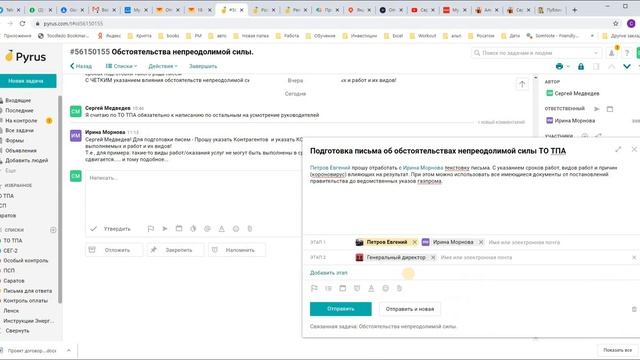Add a new list with the plus icon
Viewport: 640px width, 360px height.
(53, 230)
